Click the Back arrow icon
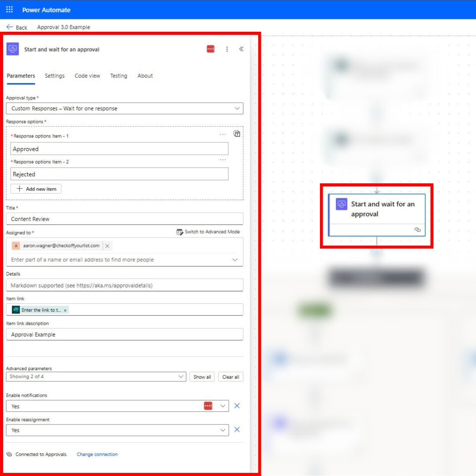This screenshot has width=476, height=476. [9, 27]
